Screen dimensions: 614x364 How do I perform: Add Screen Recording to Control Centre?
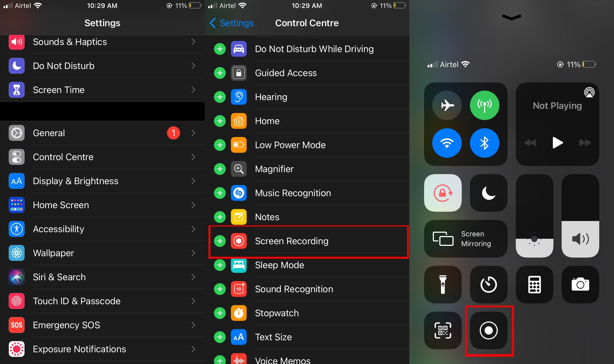click(221, 240)
